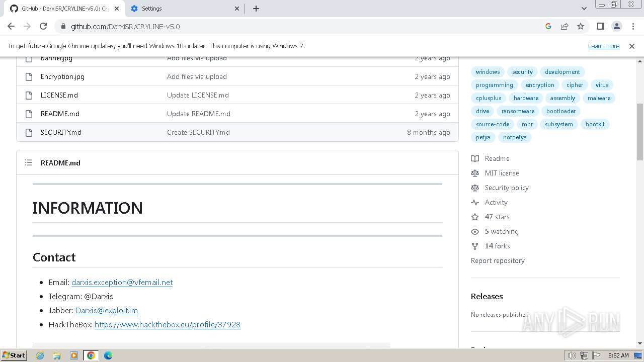Click the page vertical scrollbar thumb
644x362 pixels.
(x=640, y=132)
